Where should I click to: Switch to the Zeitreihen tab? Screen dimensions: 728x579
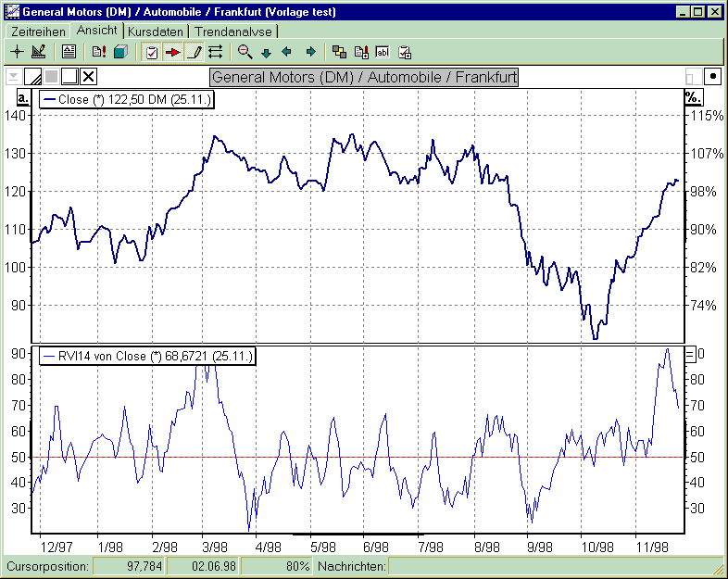coord(37,31)
